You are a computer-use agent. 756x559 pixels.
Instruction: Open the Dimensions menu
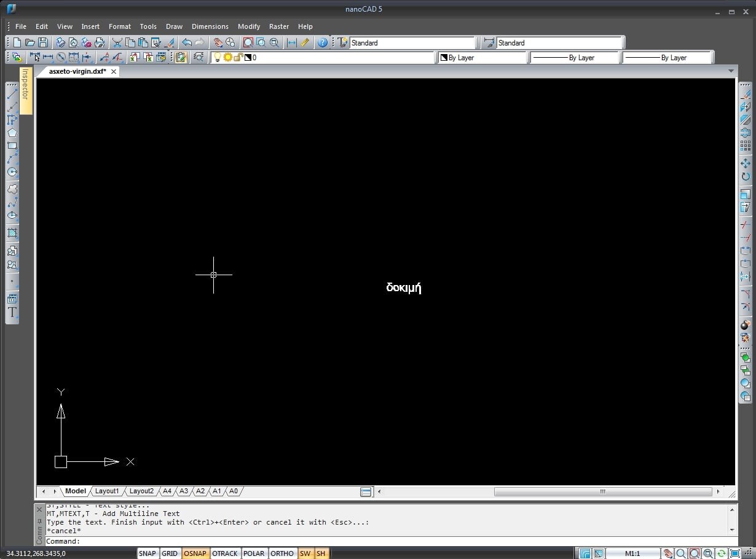210,26
